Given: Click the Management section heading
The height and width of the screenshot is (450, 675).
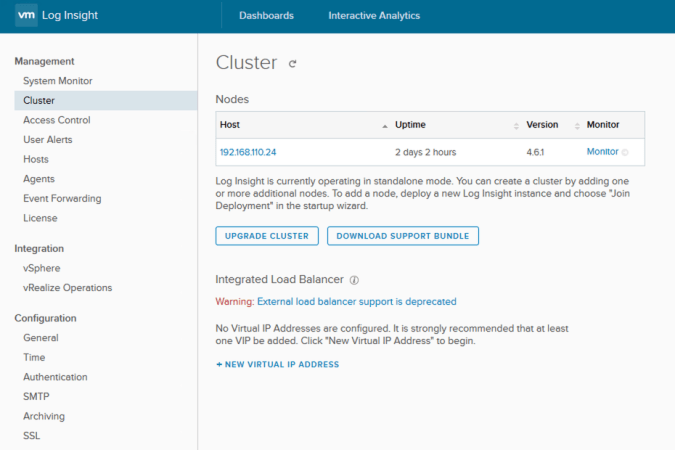Looking at the screenshot, I should click(x=44, y=61).
